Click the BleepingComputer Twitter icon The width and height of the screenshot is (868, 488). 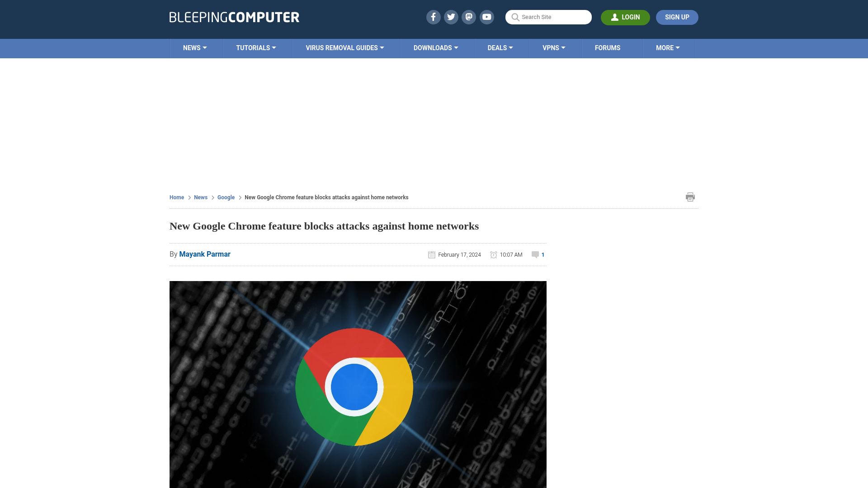pyautogui.click(x=451, y=17)
